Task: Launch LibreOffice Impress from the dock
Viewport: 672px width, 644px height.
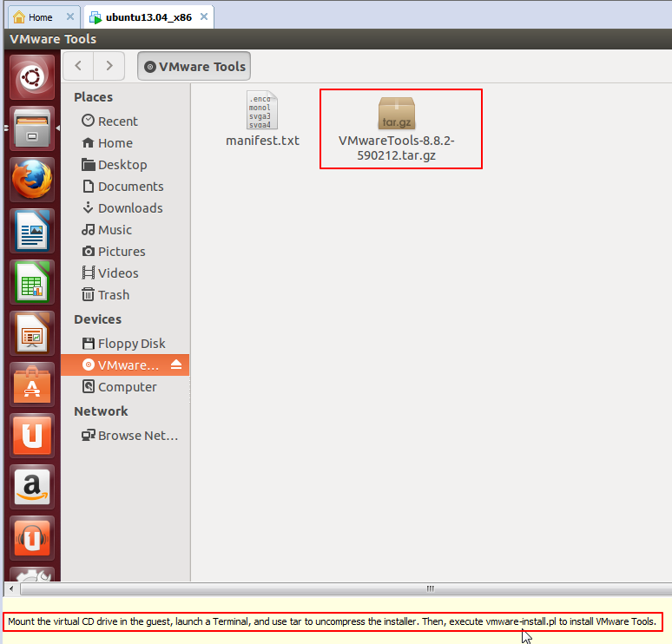Action: pos(32,333)
